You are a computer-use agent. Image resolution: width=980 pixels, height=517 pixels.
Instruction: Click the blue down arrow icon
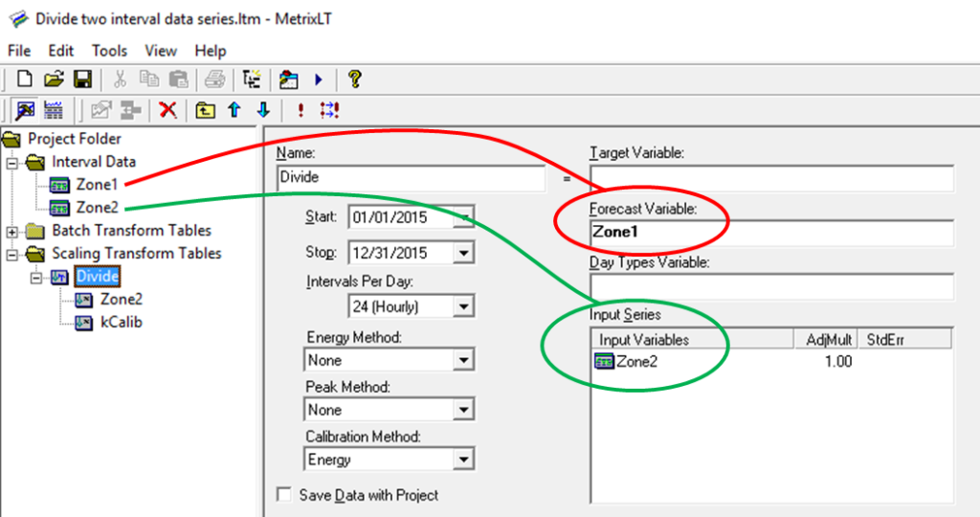[263, 110]
